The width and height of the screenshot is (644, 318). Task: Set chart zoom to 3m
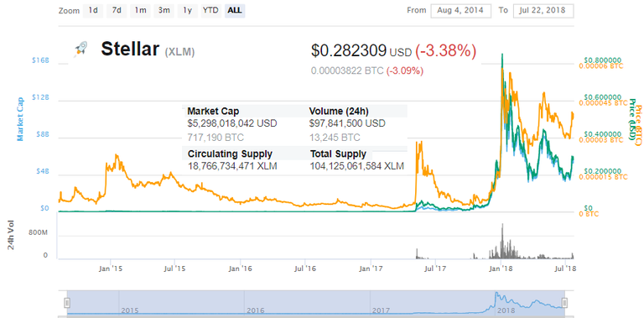pyautogui.click(x=164, y=11)
